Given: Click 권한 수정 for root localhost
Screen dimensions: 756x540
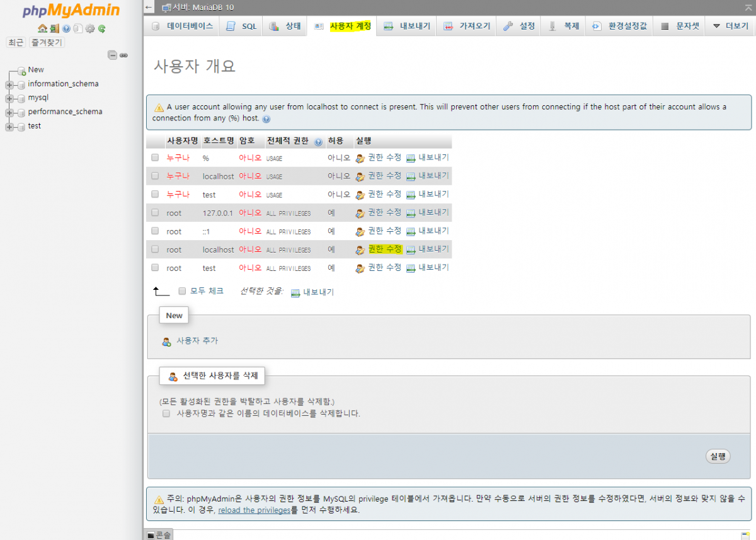Looking at the screenshot, I should [x=385, y=249].
